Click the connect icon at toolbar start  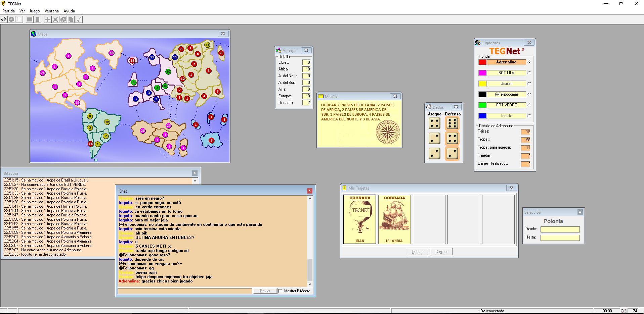[x=4, y=19]
